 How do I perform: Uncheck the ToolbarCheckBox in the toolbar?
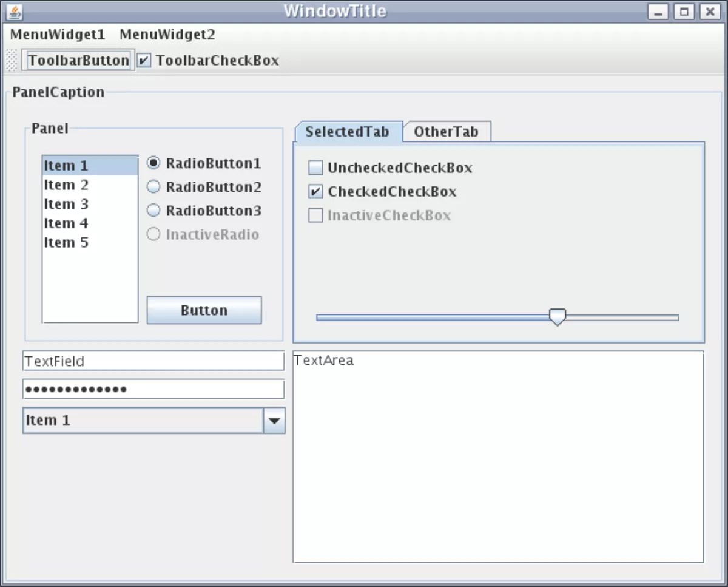click(144, 60)
